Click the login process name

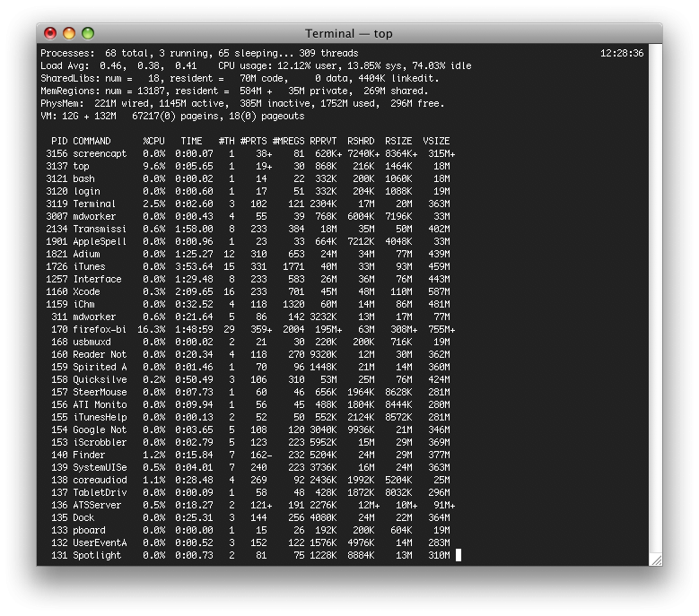(x=86, y=192)
